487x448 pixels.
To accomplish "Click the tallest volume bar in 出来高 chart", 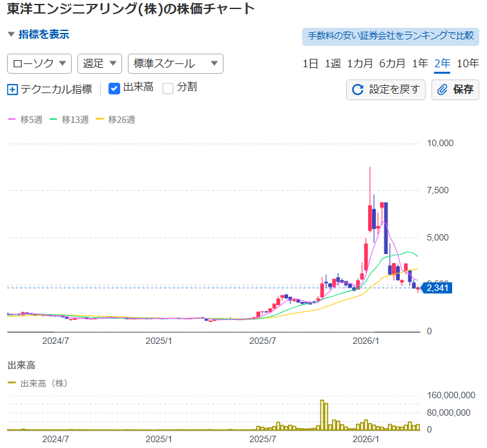I will pos(323,415).
